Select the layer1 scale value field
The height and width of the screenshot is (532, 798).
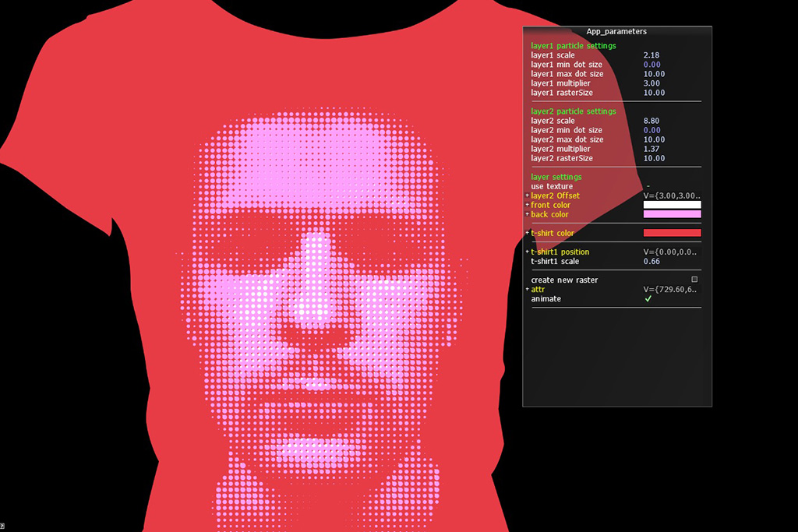pos(651,55)
